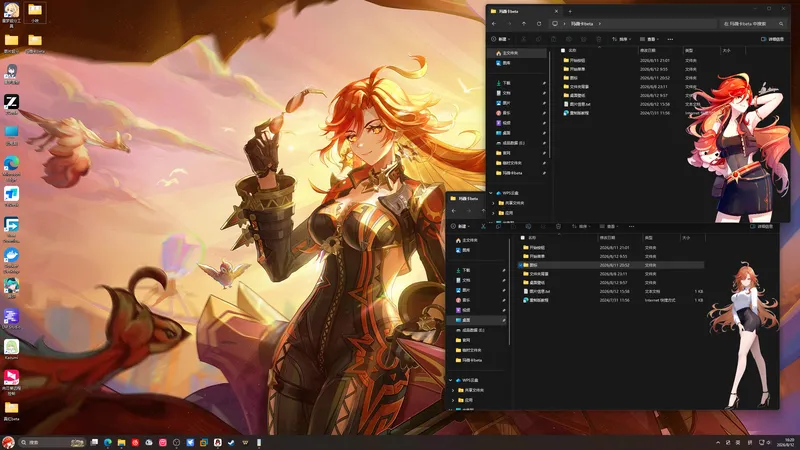Click Copy icon in upper Explorer toolbar

tap(538, 39)
